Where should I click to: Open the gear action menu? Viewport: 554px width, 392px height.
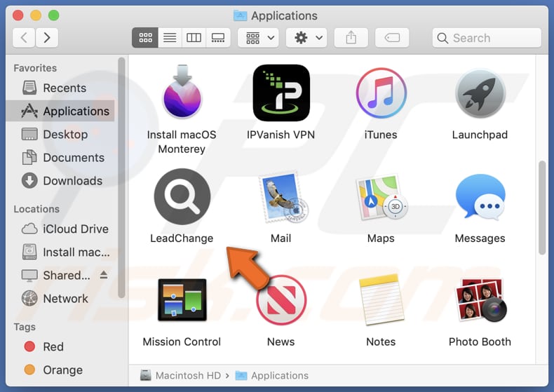tap(306, 37)
